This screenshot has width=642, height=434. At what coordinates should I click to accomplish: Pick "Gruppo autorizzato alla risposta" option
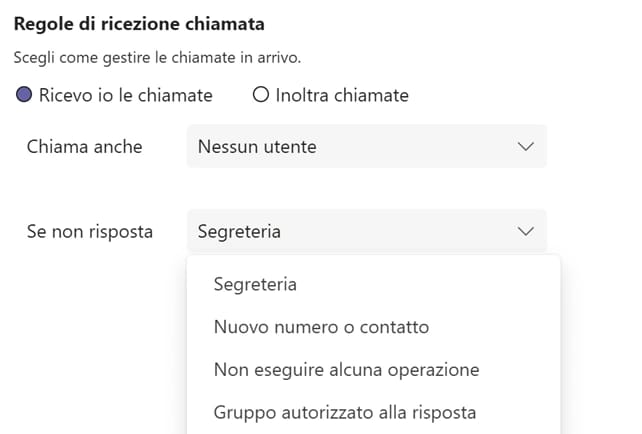344,412
